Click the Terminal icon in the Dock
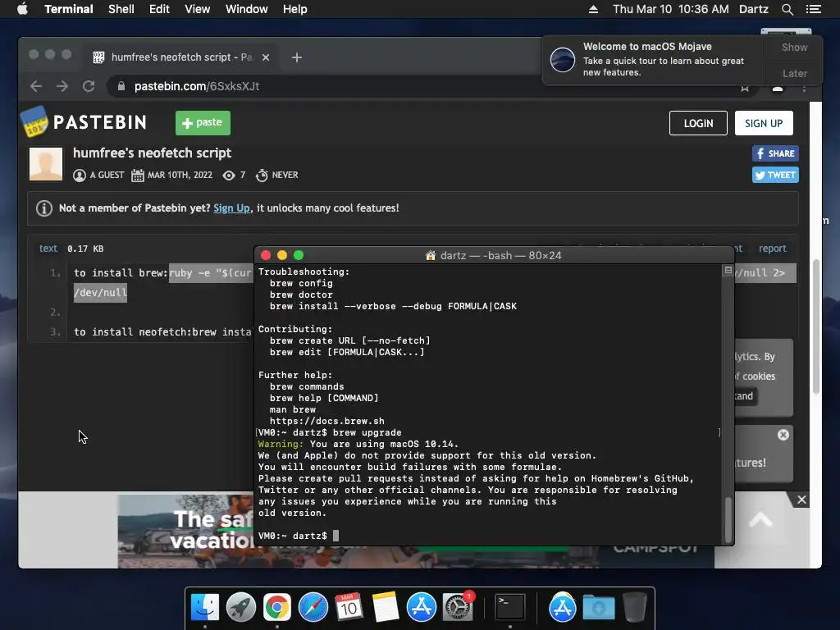 (x=510, y=608)
